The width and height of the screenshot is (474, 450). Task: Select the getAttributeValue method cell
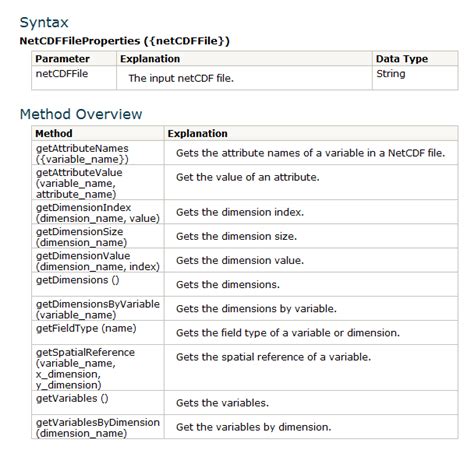click(98, 183)
